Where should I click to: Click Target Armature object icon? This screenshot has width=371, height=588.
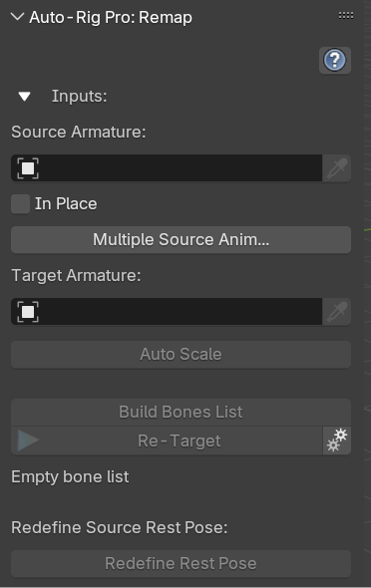[x=28, y=312]
